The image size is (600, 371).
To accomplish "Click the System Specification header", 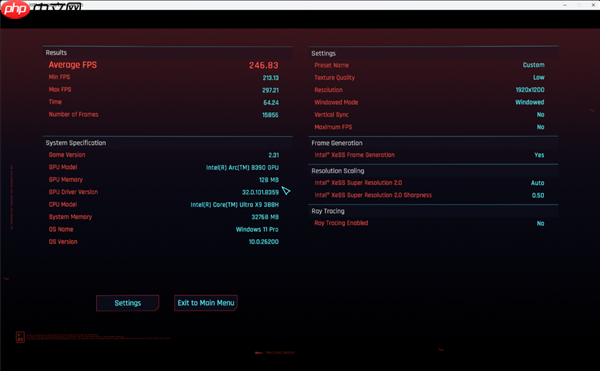I will [x=76, y=143].
